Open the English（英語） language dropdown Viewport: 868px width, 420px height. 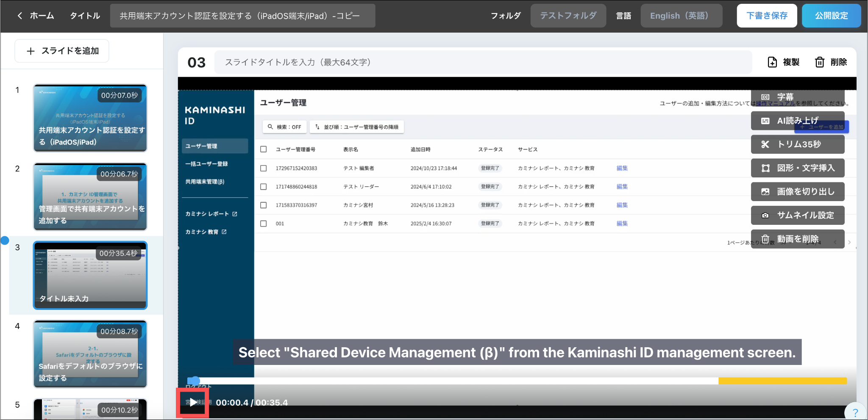pos(681,16)
